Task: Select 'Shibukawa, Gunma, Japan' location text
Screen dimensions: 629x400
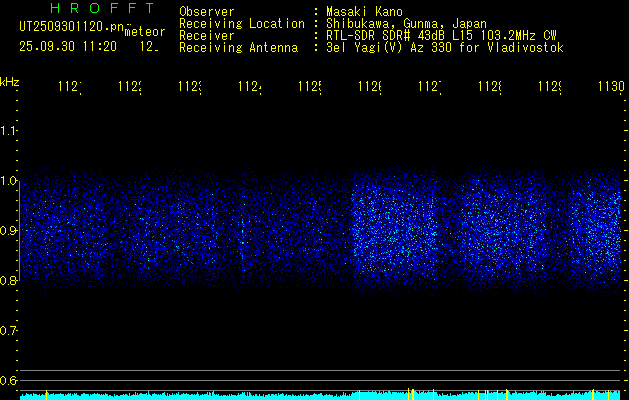Action: click(x=406, y=24)
